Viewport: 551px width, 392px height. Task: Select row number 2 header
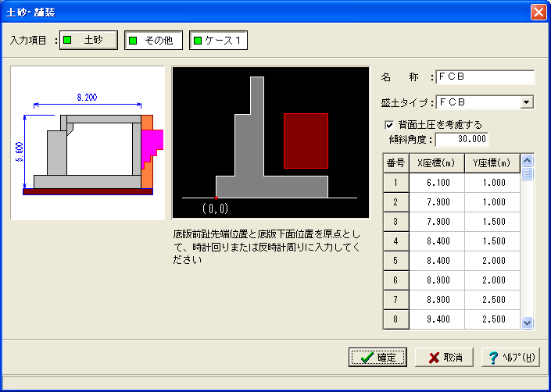tap(396, 202)
